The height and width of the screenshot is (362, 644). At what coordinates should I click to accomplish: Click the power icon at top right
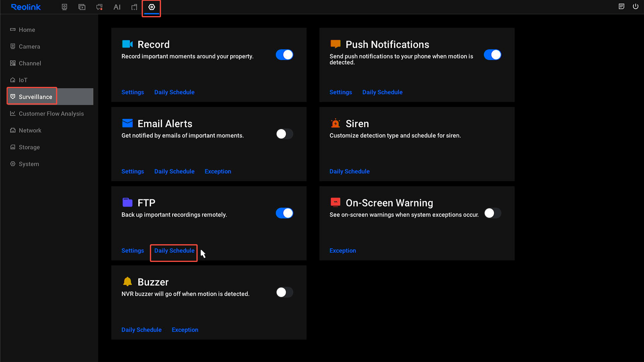(x=635, y=7)
